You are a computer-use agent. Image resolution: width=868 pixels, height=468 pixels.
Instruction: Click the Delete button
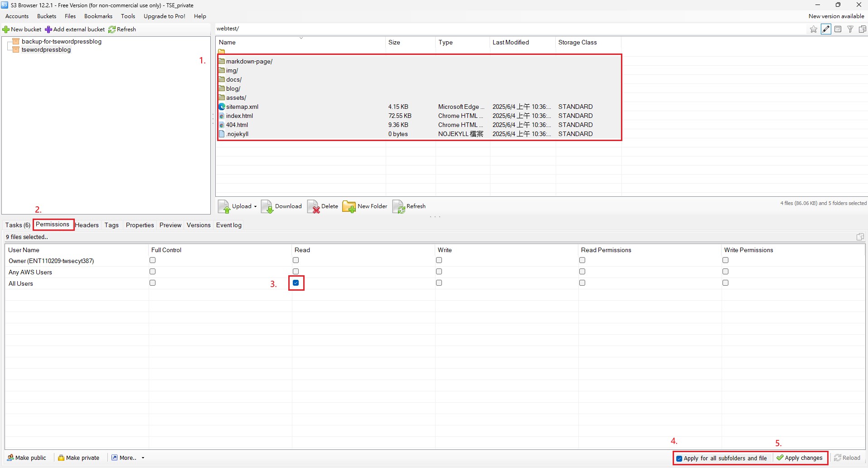(323, 206)
